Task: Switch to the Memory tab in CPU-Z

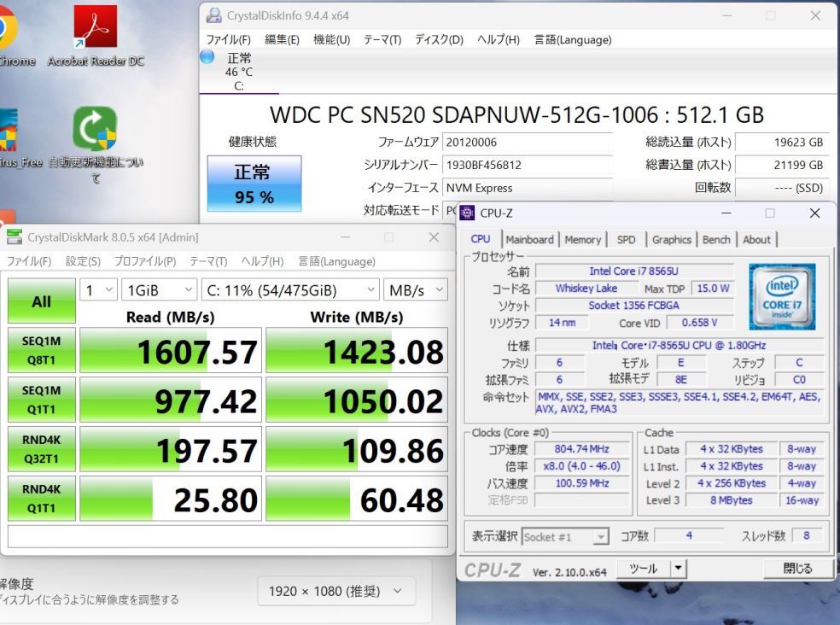Action: tap(583, 240)
